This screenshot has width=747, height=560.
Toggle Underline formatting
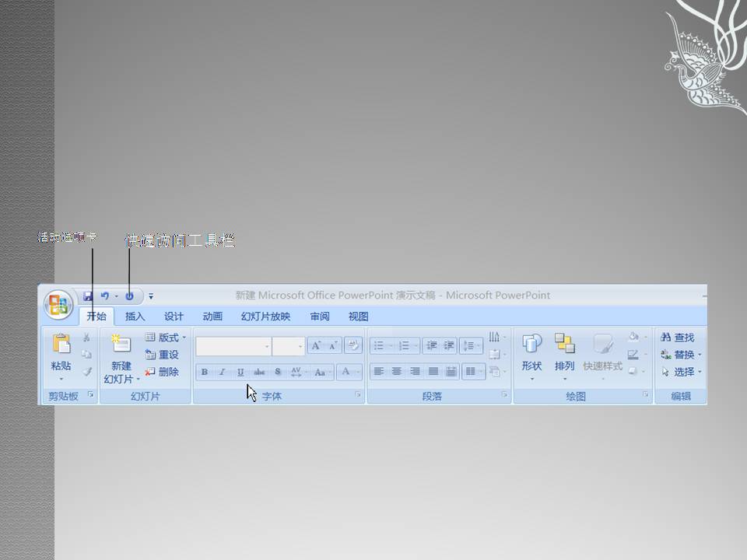(x=240, y=372)
